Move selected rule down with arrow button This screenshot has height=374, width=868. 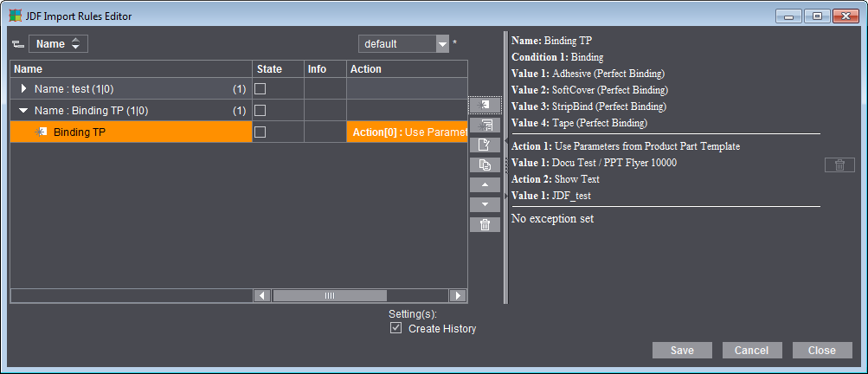pos(485,204)
